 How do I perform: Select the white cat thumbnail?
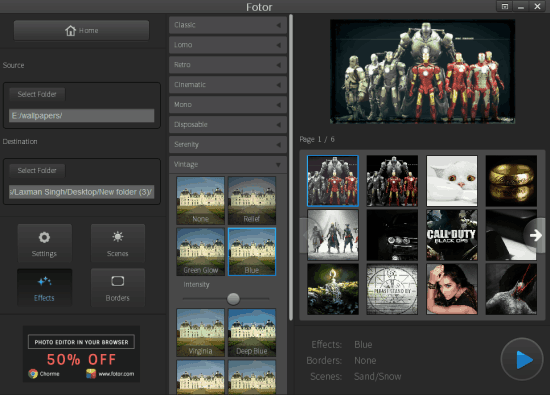tap(452, 181)
